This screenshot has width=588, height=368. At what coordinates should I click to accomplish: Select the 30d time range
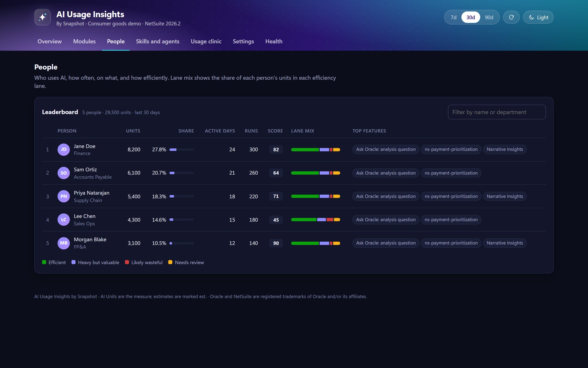470,17
